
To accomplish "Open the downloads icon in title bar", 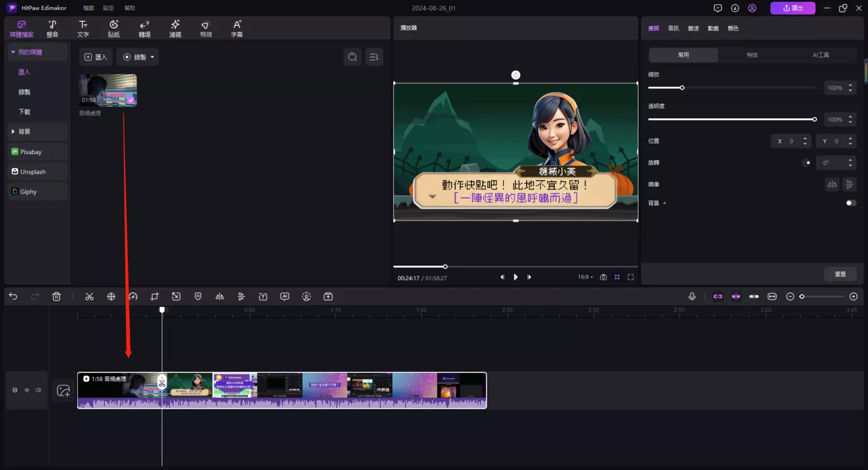I will coord(735,8).
